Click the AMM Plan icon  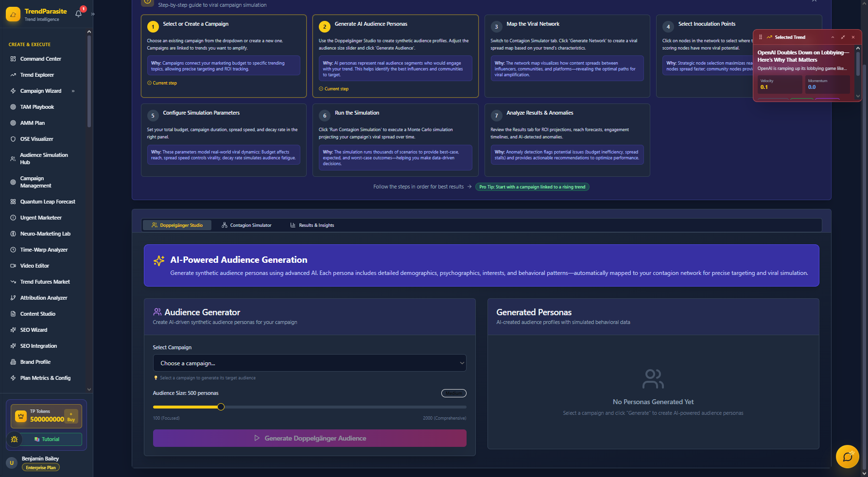point(13,123)
